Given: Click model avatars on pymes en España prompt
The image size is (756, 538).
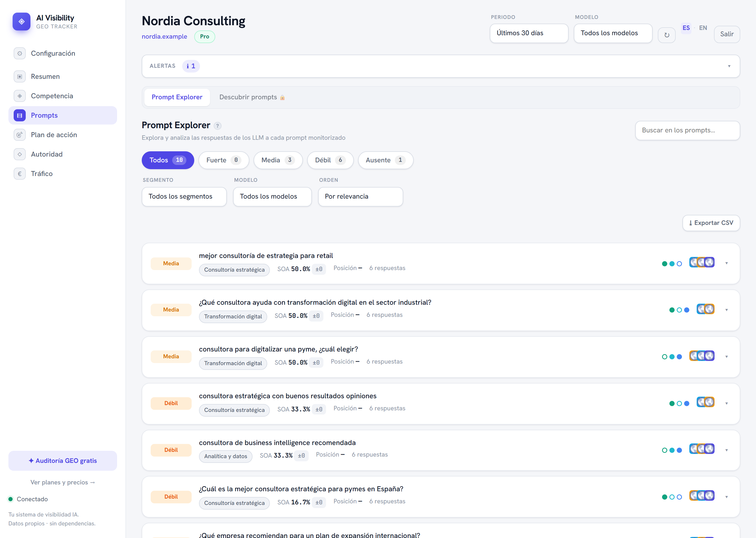Looking at the screenshot, I should point(702,495).
